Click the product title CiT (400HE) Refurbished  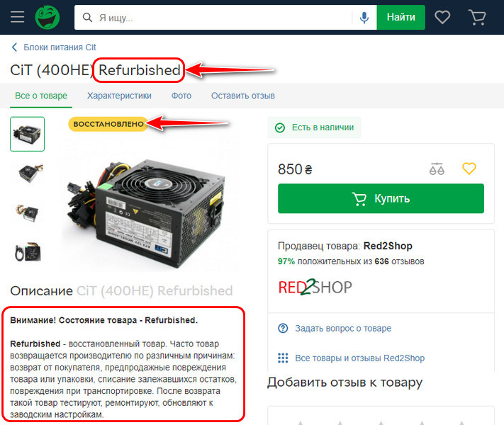click(x=95, y=70)
